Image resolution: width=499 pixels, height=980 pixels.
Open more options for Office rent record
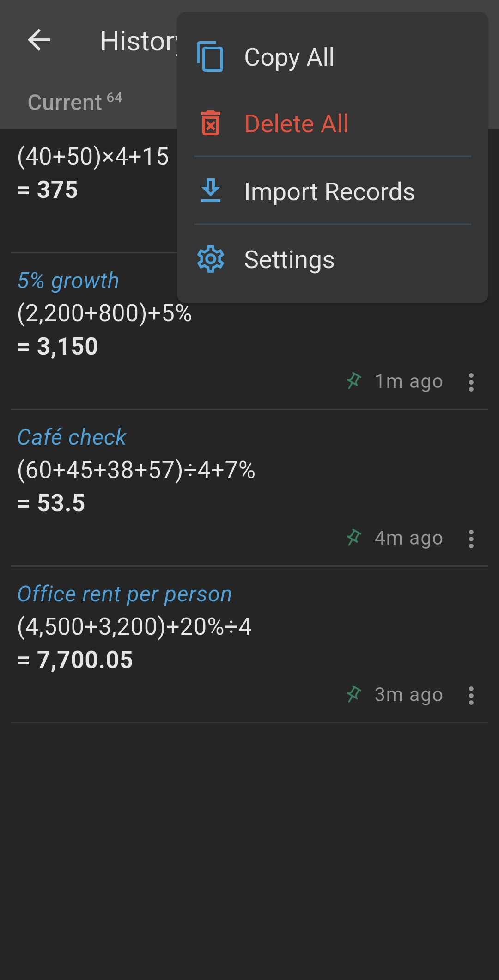point(471,696)
